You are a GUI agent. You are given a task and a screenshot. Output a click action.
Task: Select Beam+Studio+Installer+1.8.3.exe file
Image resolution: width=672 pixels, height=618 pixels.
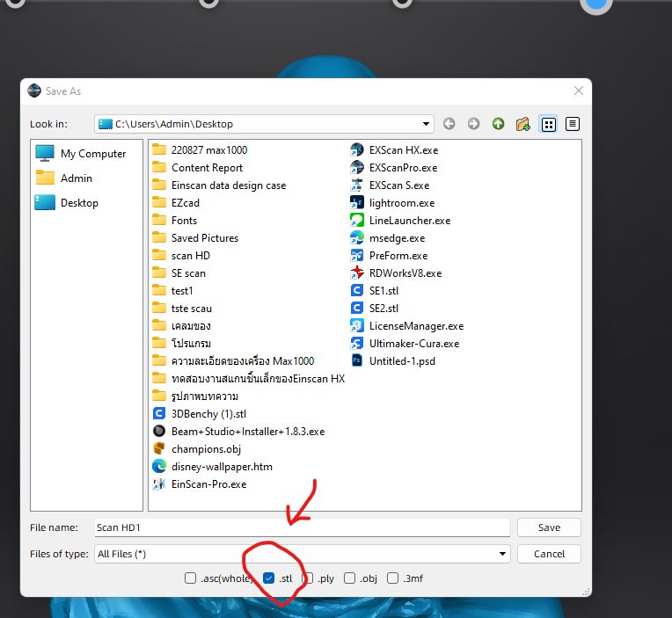[238, 432]
